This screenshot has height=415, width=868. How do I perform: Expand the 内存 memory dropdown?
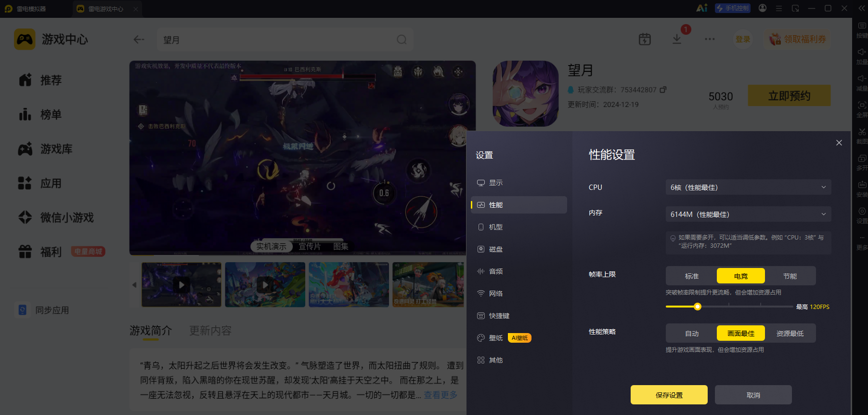[748, 214]
